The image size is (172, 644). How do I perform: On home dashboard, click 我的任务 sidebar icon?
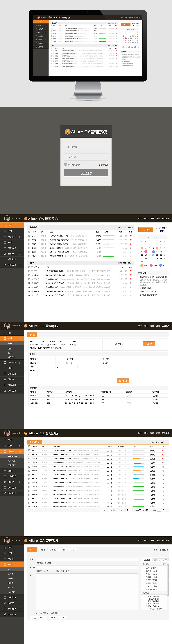coord(5,237)
